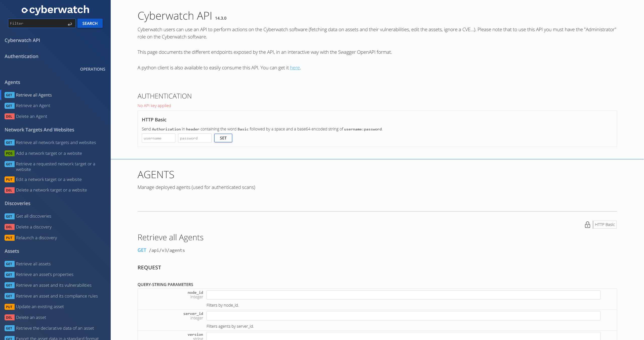The height and width of the screenshot is (340, 644).
Task: Click the Cyberwatch logo in the sidebar
Action: pos(55,10)
